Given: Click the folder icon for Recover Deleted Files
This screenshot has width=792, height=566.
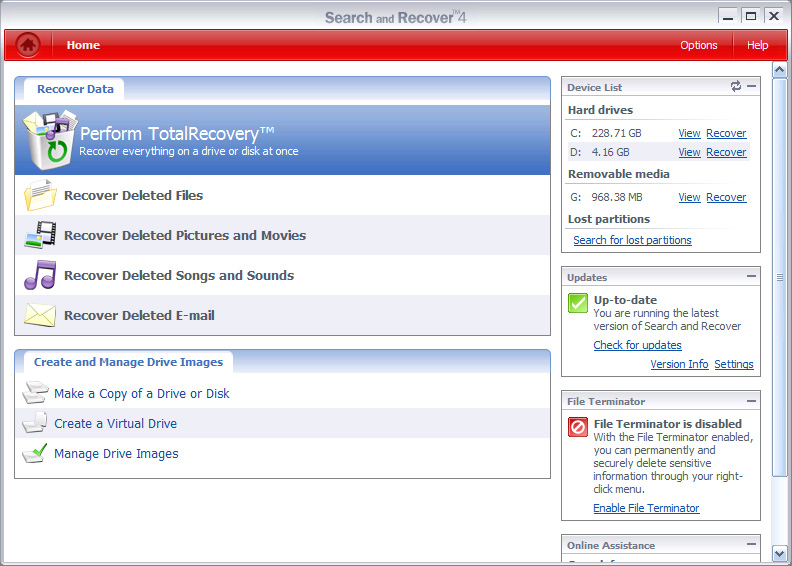Looking at the screenshot, I should coord(40,195).
